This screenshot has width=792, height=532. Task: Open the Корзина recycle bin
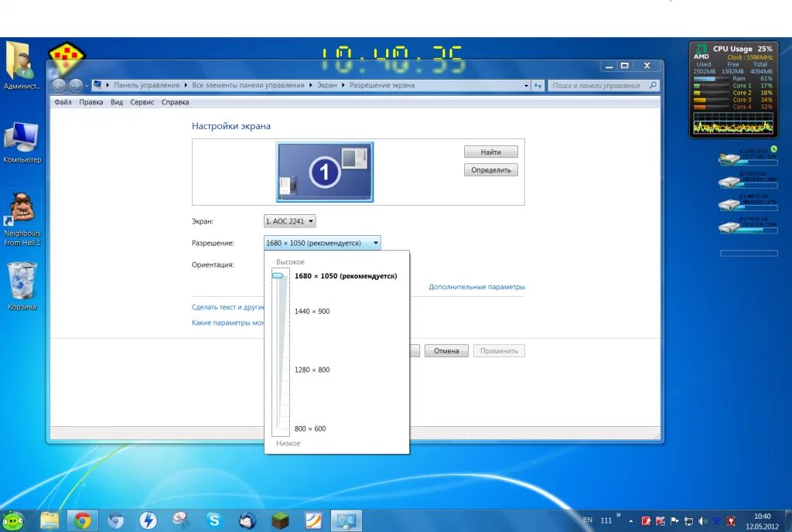pos(22,285)
